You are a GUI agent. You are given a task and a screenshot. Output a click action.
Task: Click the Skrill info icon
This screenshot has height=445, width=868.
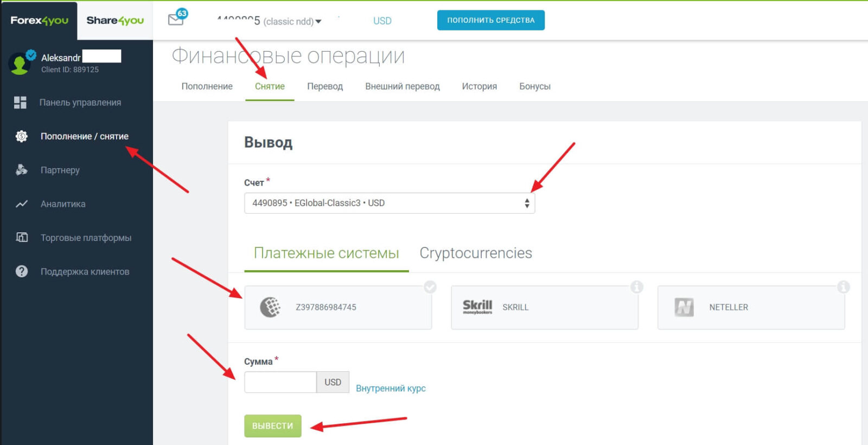pos(636,287)
